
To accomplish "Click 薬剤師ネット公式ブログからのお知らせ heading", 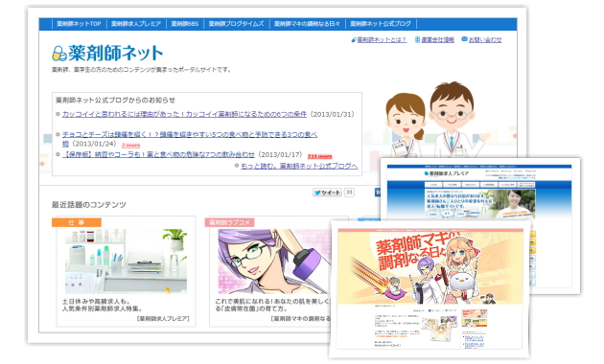I will 115,100.
